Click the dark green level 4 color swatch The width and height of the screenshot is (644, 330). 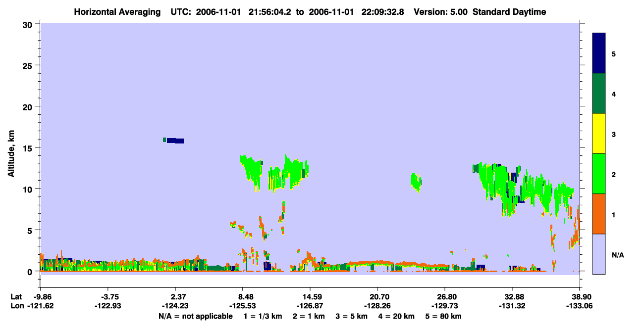pos(599,94)
